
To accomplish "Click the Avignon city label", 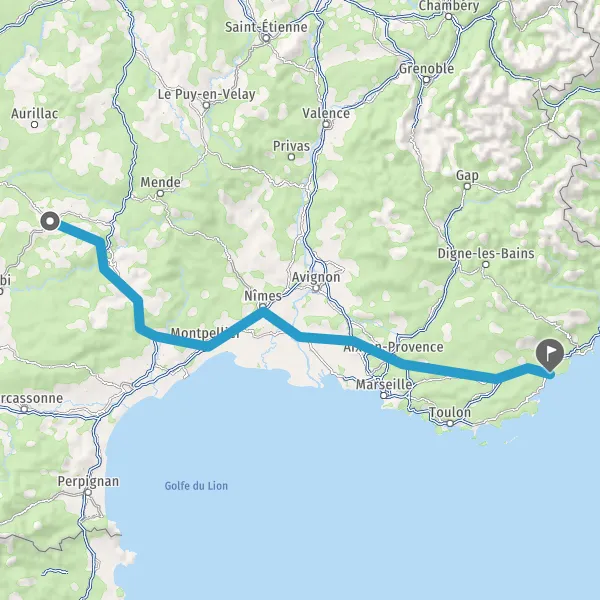I will point(316,277).
